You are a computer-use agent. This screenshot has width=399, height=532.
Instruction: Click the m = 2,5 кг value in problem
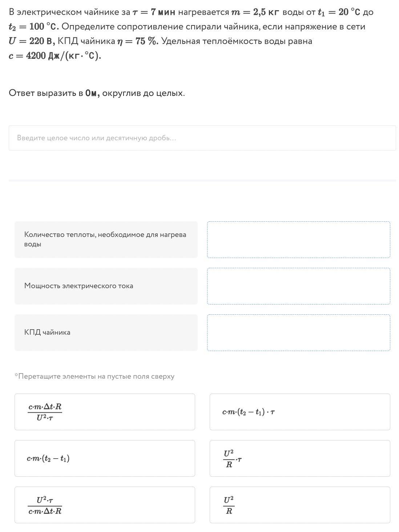pos(255,12)
